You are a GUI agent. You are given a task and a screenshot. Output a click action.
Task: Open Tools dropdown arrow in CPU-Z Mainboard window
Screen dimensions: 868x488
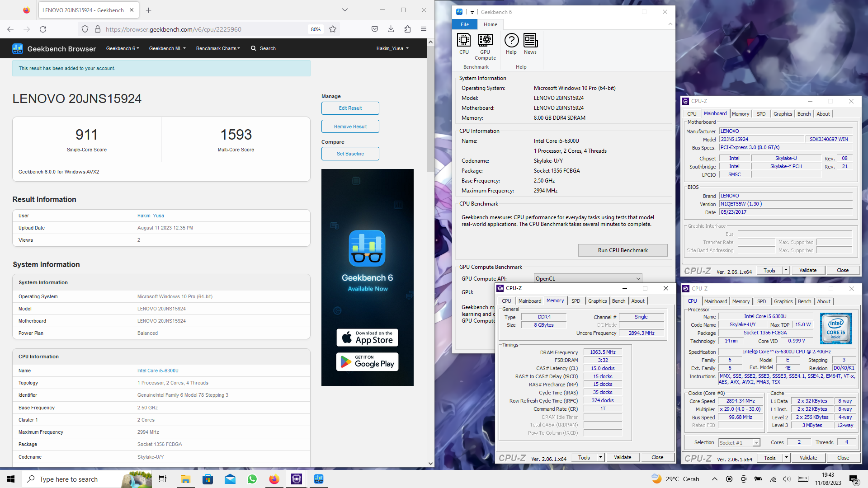[786, 270]
